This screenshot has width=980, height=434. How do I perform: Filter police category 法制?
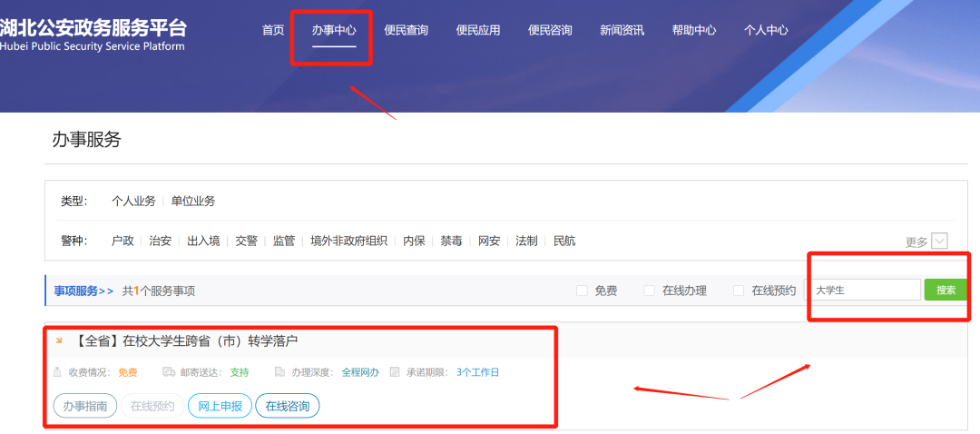[526, 241]
